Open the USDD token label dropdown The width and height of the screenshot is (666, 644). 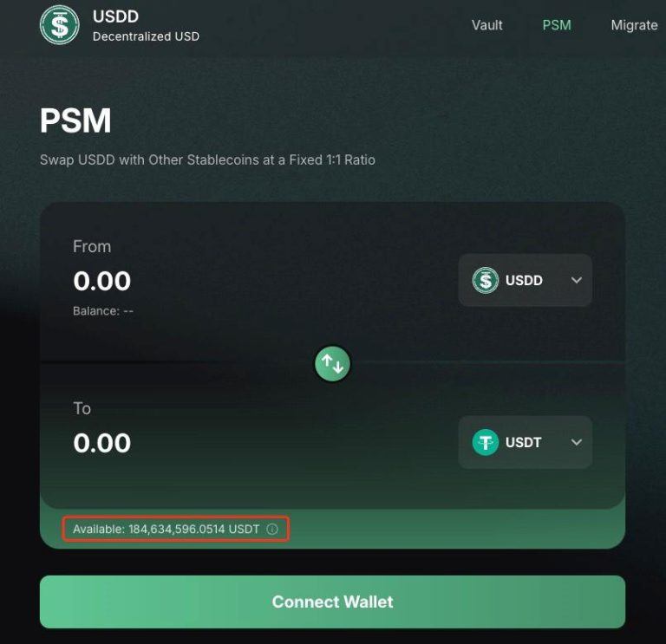click(524, 280)
